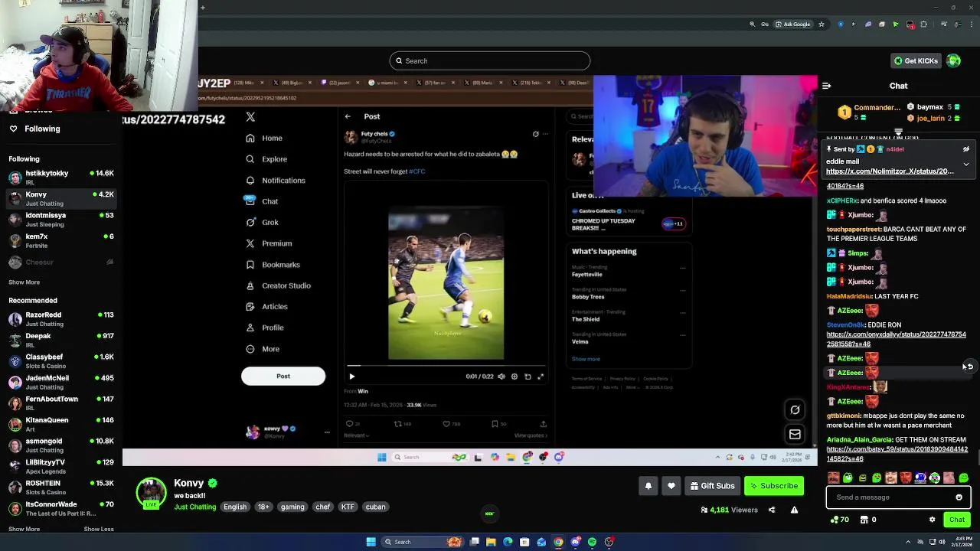
Task: Click Show more under What's happening
Action: pos(586,359)
